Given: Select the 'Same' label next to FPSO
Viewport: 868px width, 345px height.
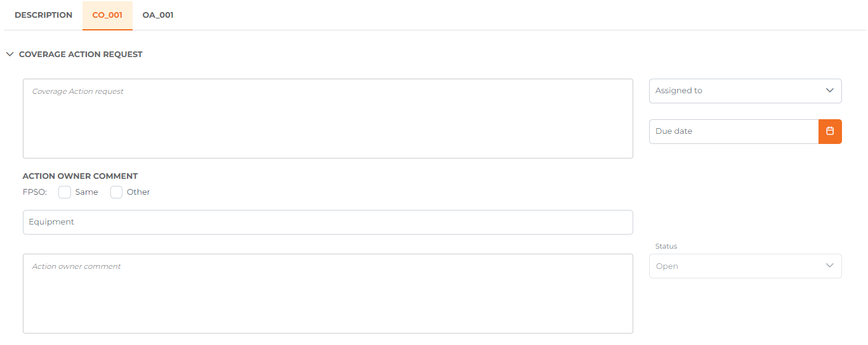Looking at the screenshot, I should tap(86, 192).
